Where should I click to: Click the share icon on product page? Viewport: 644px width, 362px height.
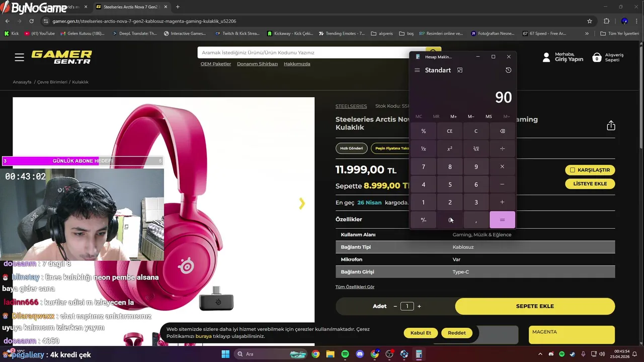click(x=611, y=125)
